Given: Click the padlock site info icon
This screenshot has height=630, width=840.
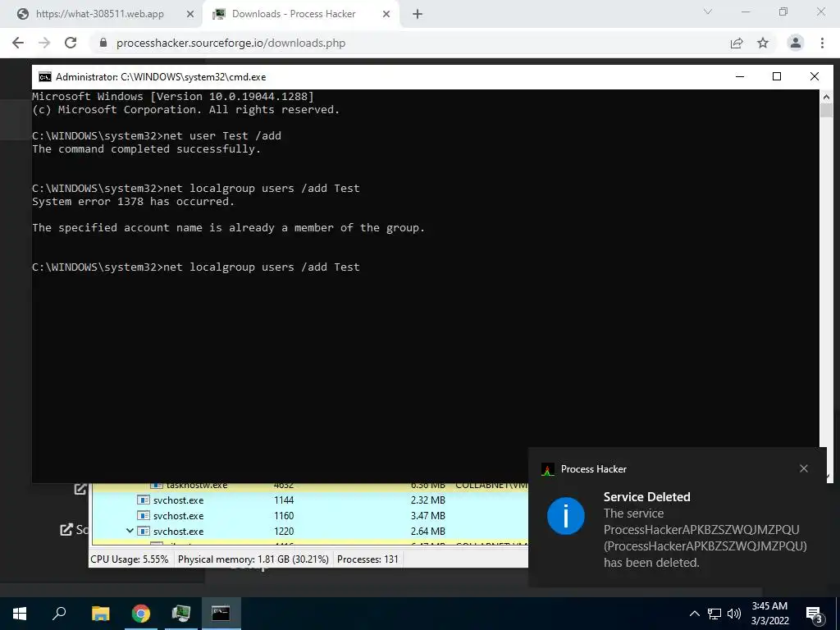Looking at the screenshot, I should click(103, 43).
